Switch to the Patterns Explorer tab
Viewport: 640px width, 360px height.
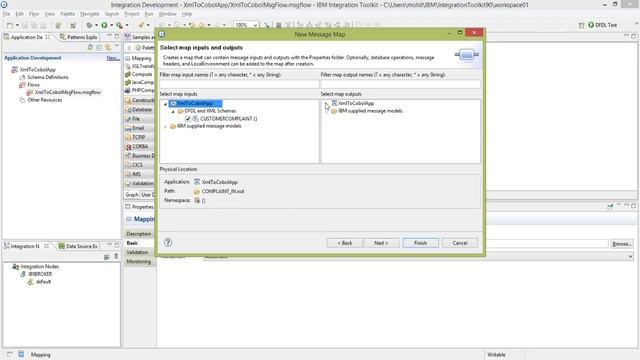78,37
